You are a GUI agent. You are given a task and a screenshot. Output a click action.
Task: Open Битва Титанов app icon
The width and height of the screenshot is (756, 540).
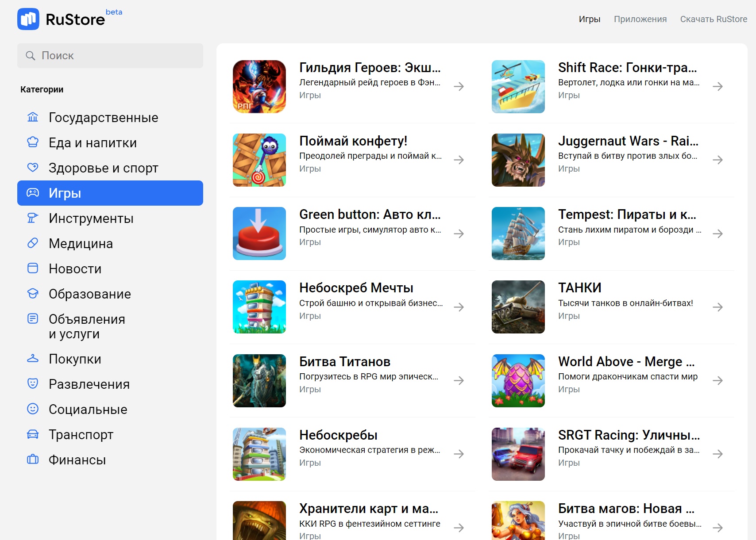(259, 381)
